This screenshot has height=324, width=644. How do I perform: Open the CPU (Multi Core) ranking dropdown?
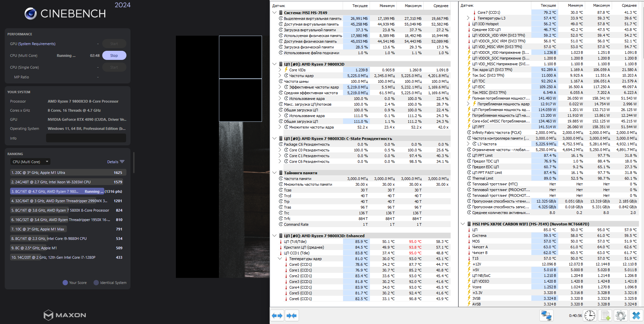tap(30, 162)
